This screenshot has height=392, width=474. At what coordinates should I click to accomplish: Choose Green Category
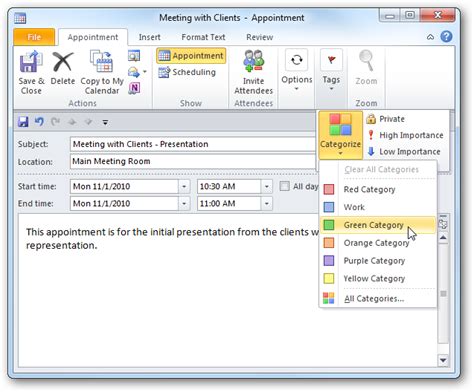point(378,225)
